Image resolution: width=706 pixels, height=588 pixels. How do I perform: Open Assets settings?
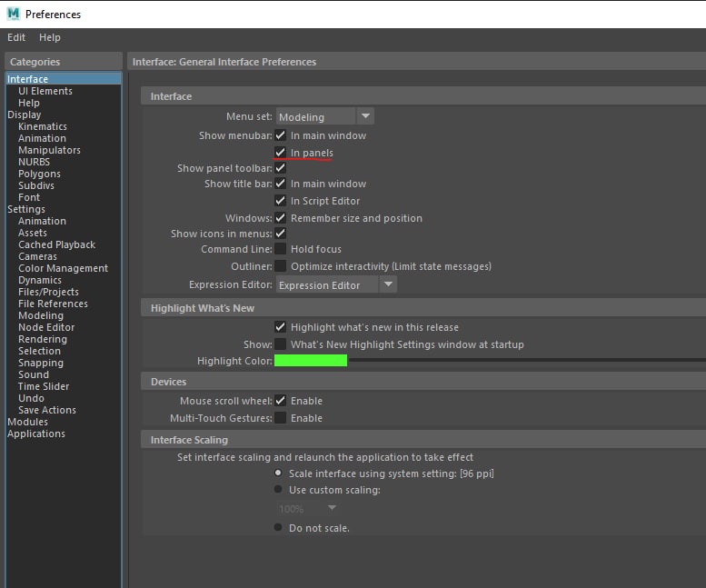click(33, 233)
